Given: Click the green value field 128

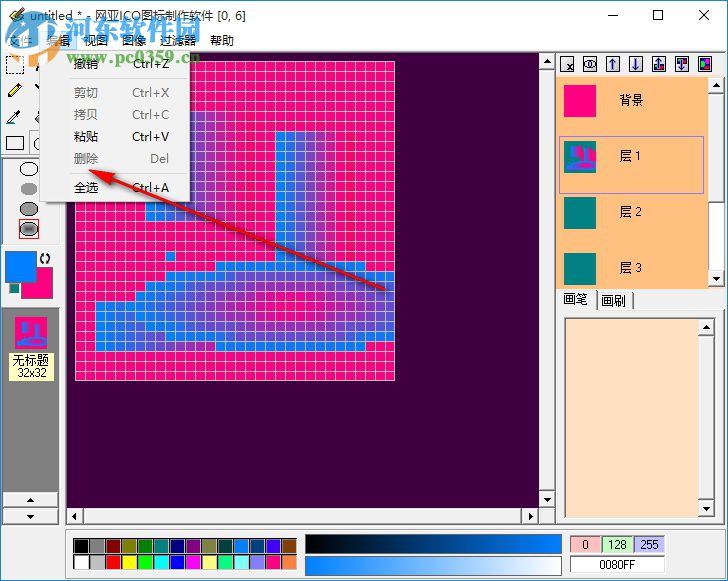Looking at the screenshot, I should (x=617, y=544).
